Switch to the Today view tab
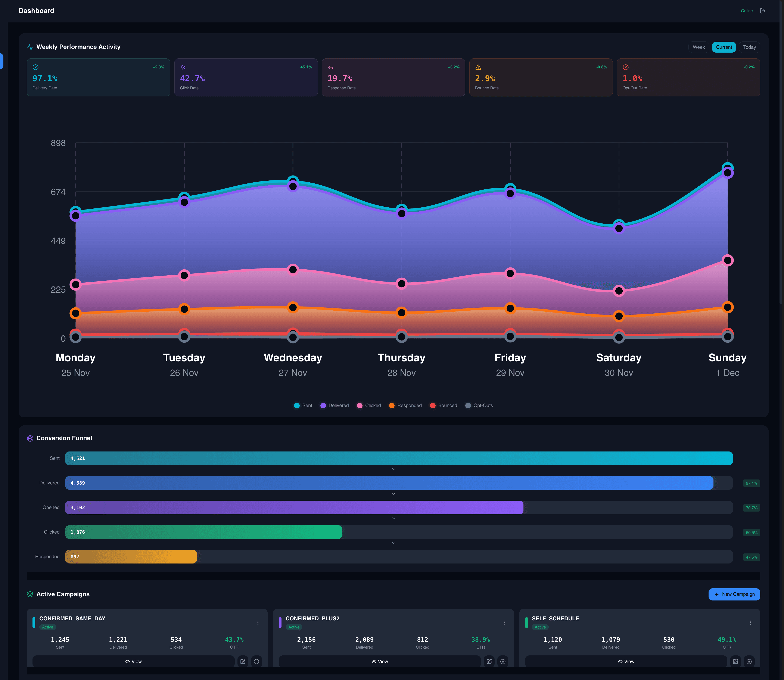Image resolution: width=784 pixels, height=680 pixels. pyautogui.click(x=749, y=47)
